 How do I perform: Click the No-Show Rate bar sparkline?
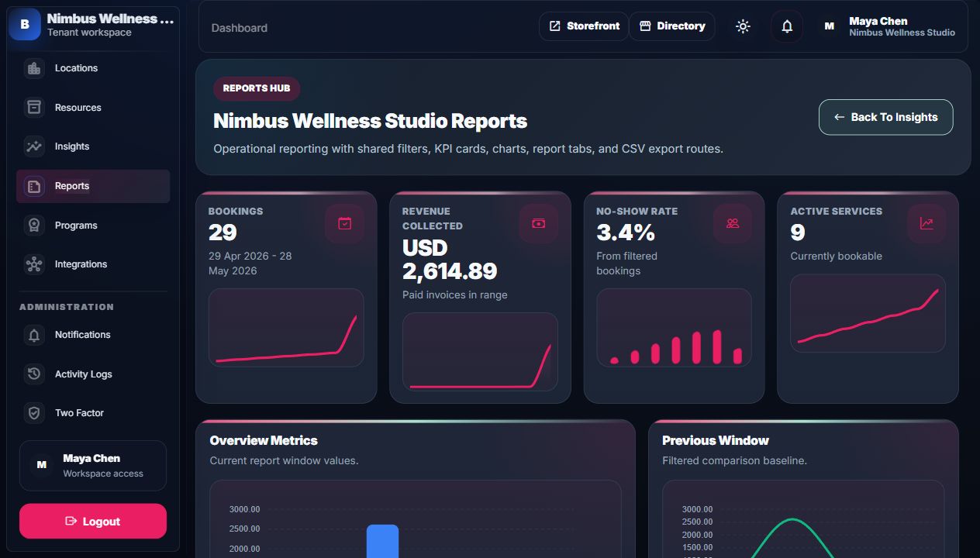674,328
